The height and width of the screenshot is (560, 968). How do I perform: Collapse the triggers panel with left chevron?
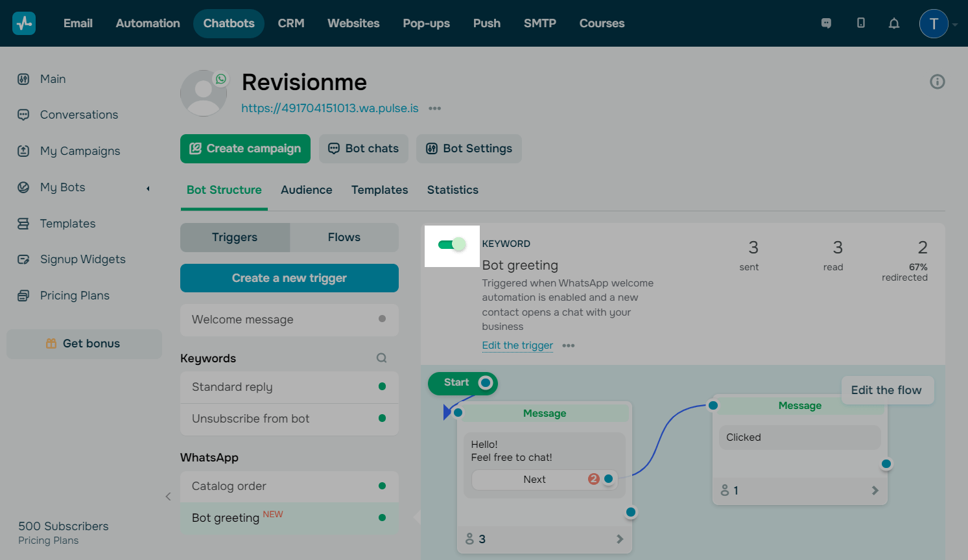(x=168, y=496)
